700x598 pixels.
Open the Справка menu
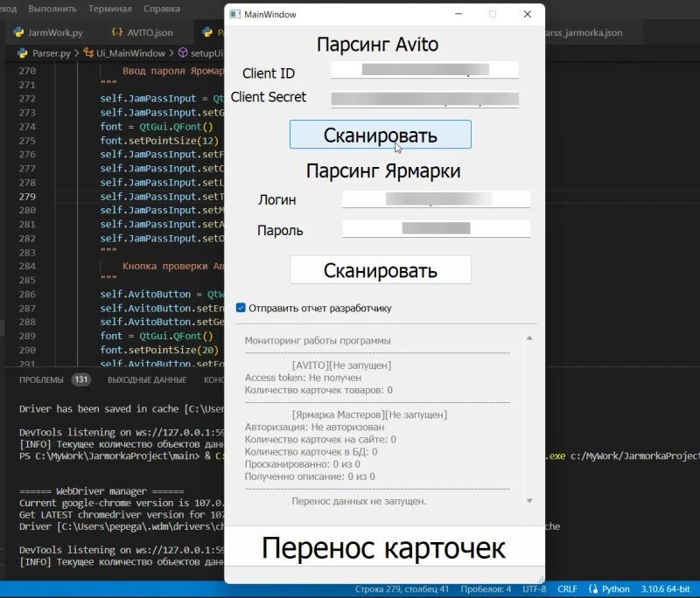[161, 9]
